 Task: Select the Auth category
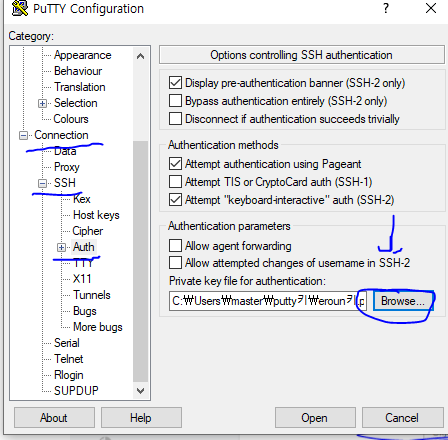[x=84, y=247]
